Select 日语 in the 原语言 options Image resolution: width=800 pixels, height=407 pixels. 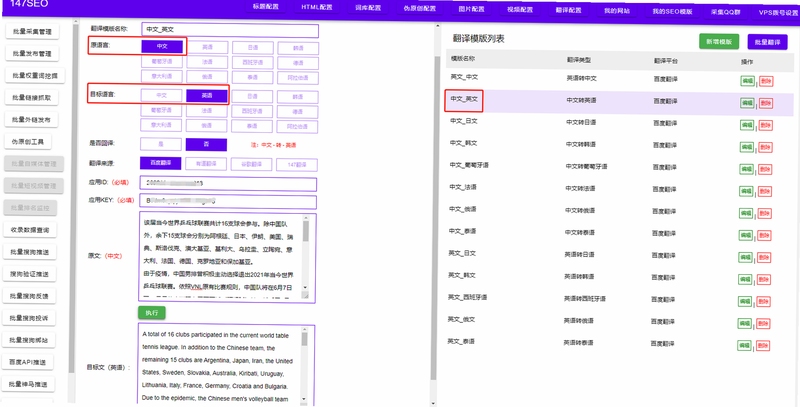click(253, 47)
